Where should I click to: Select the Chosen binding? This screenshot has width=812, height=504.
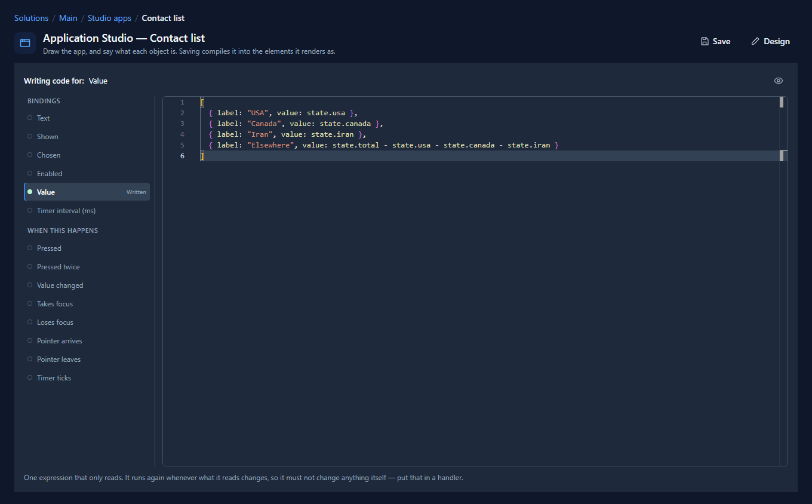(87, 155)
